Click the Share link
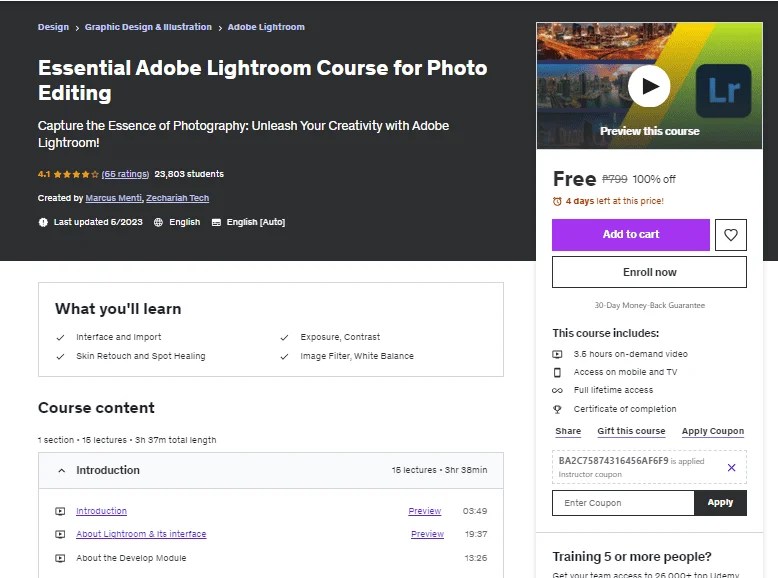The width and height of the screenshot is (778, 578). tap(568, 431)
